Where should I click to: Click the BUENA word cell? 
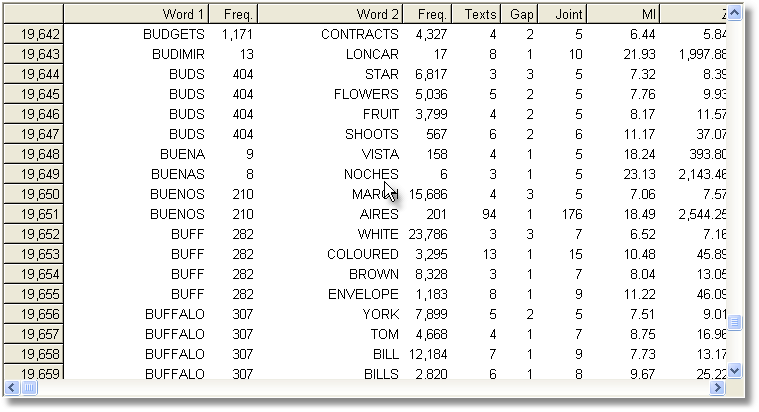click(182, 154)
